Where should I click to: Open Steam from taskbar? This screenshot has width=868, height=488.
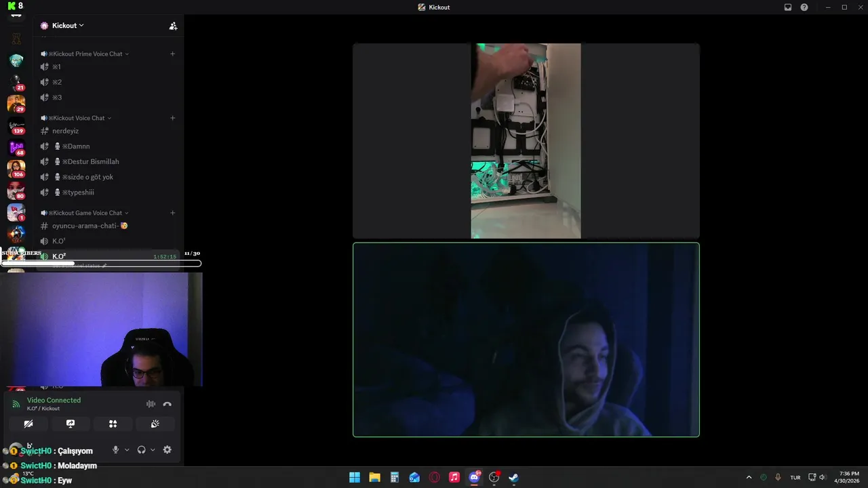pos(514,477)
